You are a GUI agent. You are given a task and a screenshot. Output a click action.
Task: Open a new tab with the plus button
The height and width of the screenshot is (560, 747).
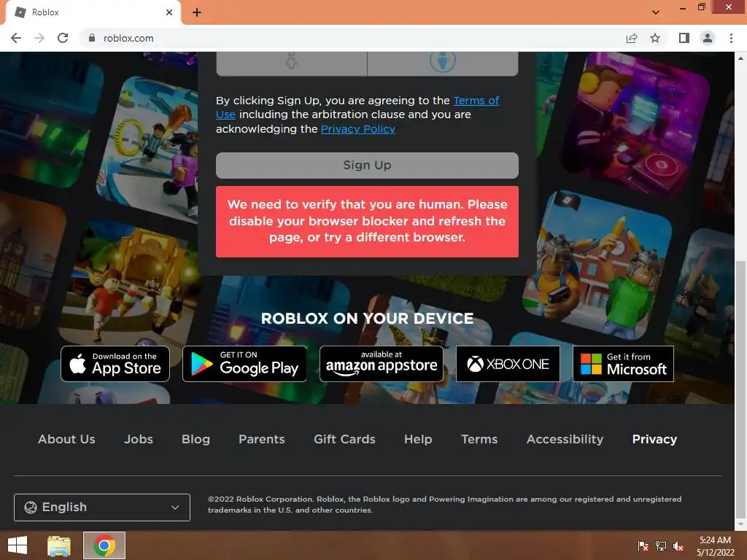tap(197, 12)
